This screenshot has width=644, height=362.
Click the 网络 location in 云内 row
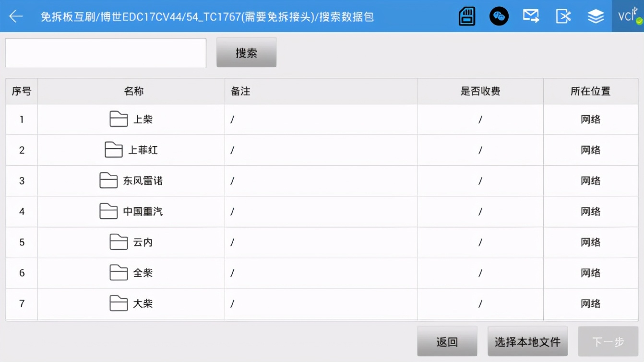pos(591,242)
